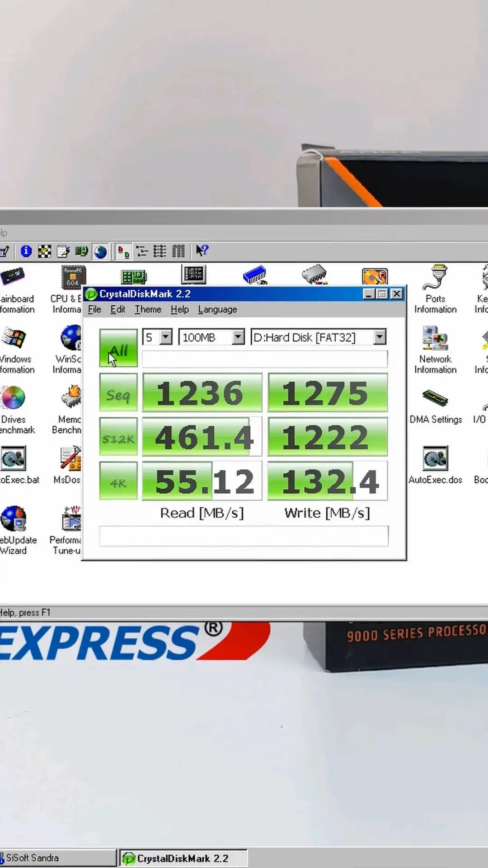This screenshot has width=488, height=868.
Task: Click the 4K write result 132.4
Action: [x=328, y=481]
